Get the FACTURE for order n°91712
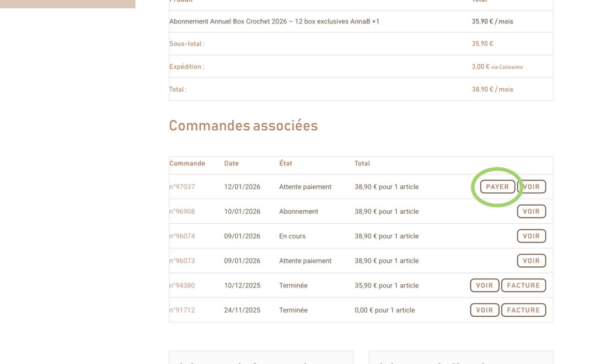 523,310
